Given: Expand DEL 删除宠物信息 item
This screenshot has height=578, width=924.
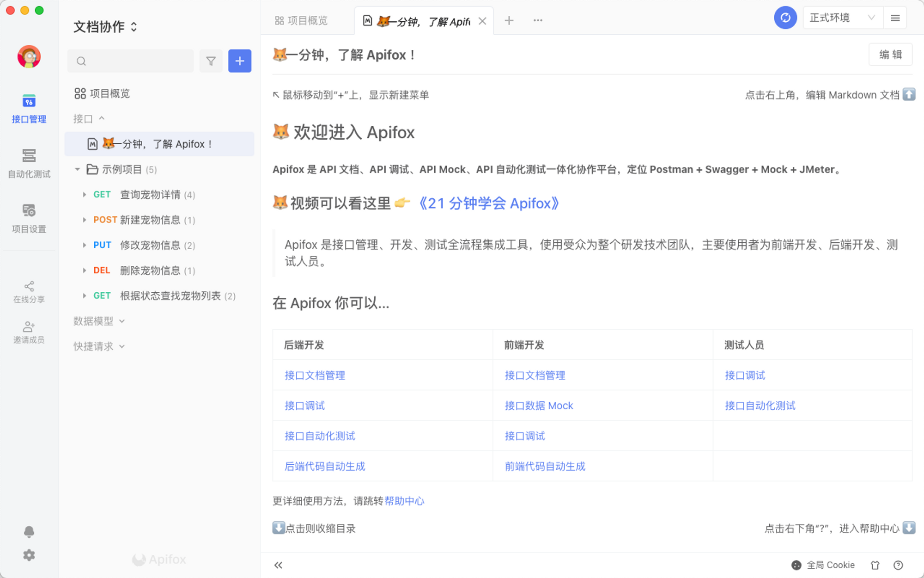Looking at the screenshot, I should click(84, 271).
